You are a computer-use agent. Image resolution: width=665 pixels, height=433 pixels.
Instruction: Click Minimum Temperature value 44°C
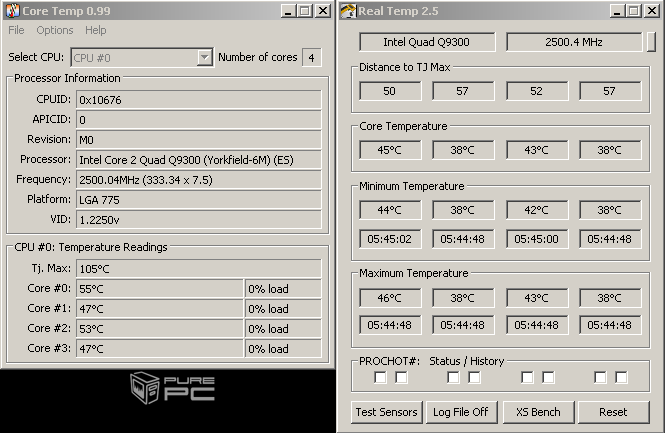(x=390, y=210)
